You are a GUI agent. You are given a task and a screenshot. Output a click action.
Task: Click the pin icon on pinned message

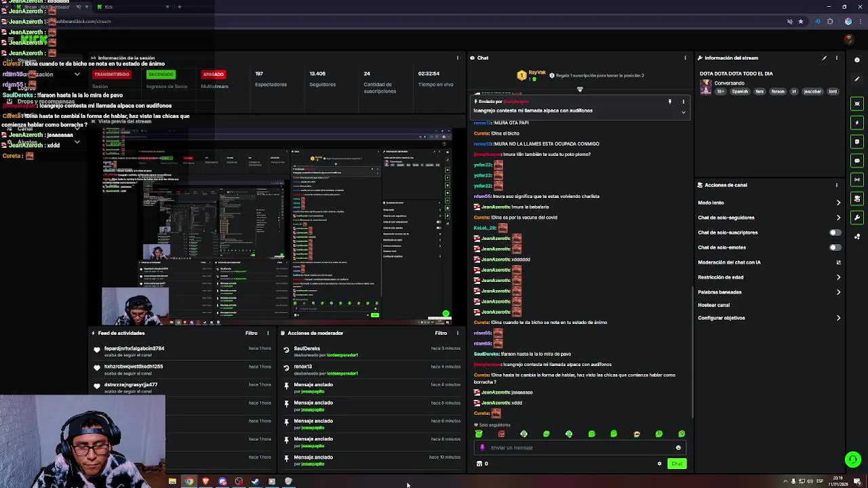tap(670, 102)
